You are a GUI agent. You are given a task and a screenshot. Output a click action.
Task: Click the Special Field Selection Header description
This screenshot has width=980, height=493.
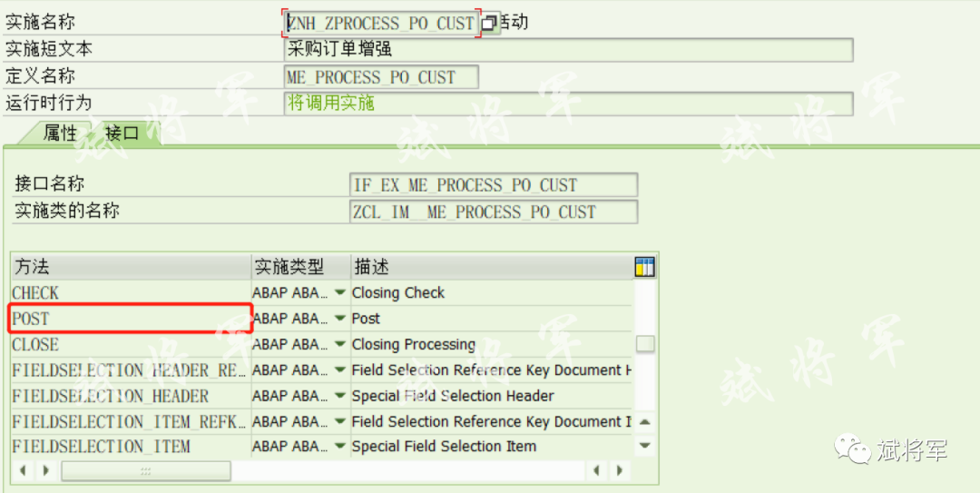pos(492,396)
